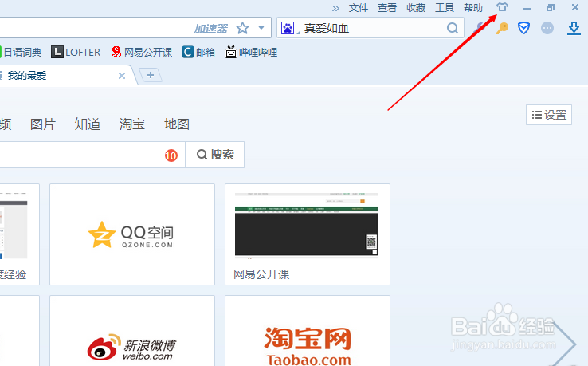Click the gray chat bubble icon
The image size is (588, 366).
pos(547,28)
